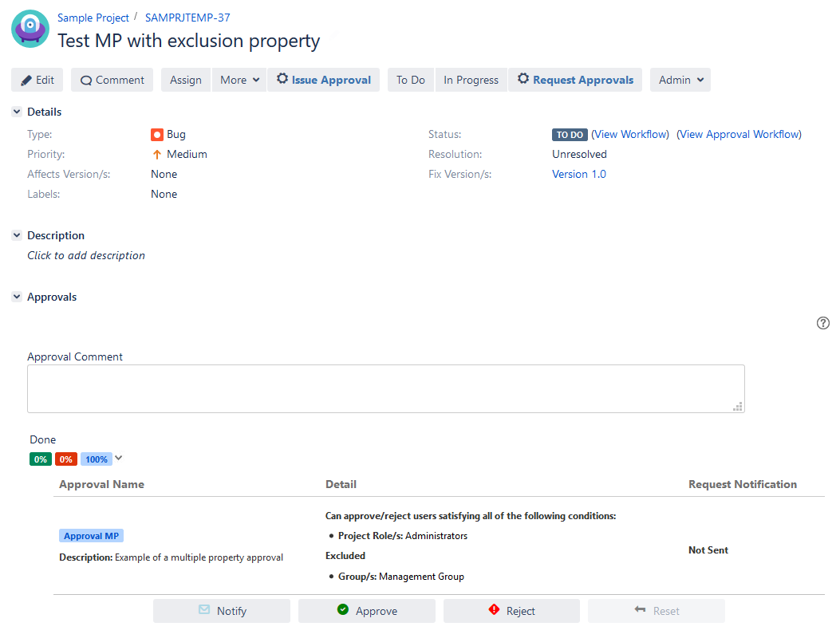Open the More dropdown menu
The height and width of the screenshot is (642, 840).
(239, 80)
